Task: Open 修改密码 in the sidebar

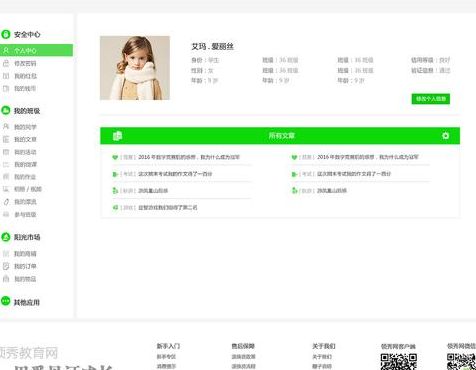Action: pyautogui.click(x=25, y=63)
